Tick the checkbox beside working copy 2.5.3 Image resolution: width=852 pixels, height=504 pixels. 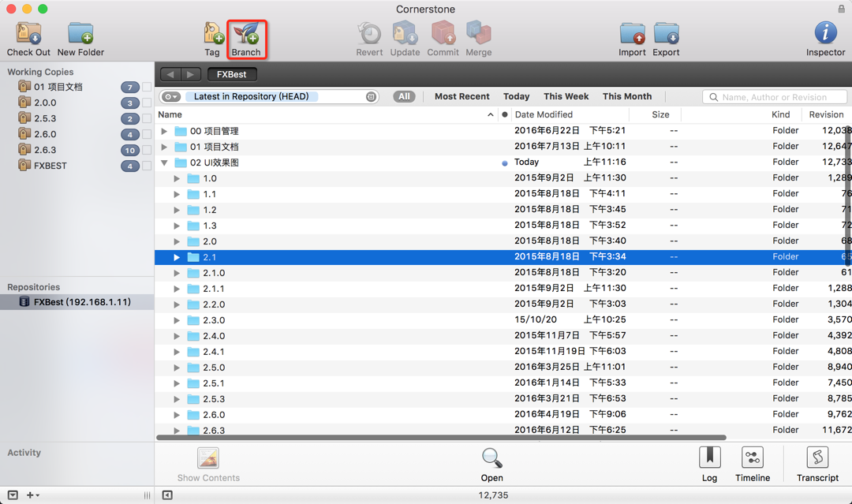click(147, 119)
